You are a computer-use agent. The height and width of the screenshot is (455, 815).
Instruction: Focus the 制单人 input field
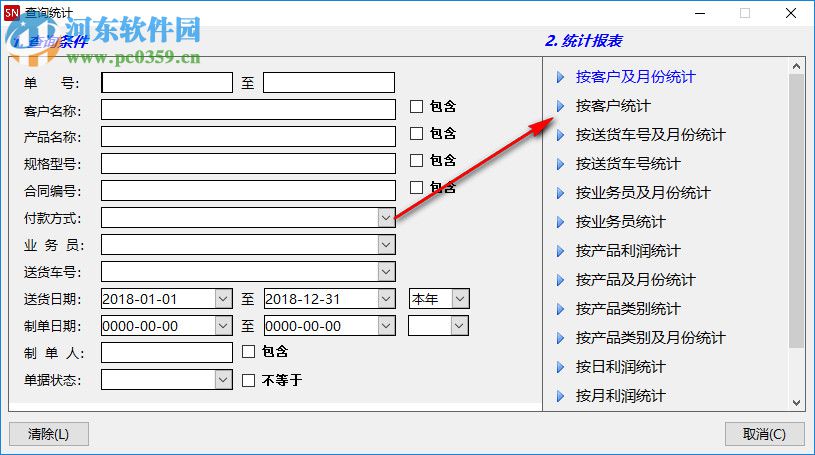(167, 353)
